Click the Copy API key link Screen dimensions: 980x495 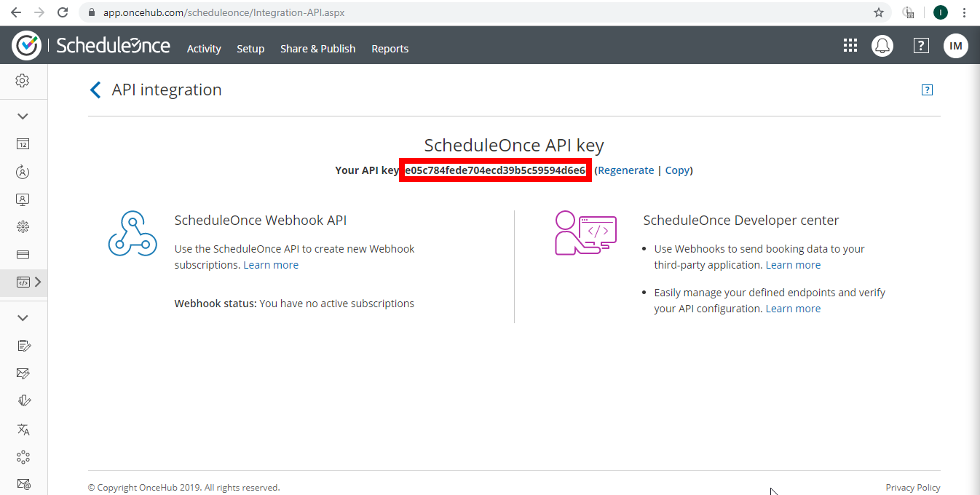coord(677,170)
